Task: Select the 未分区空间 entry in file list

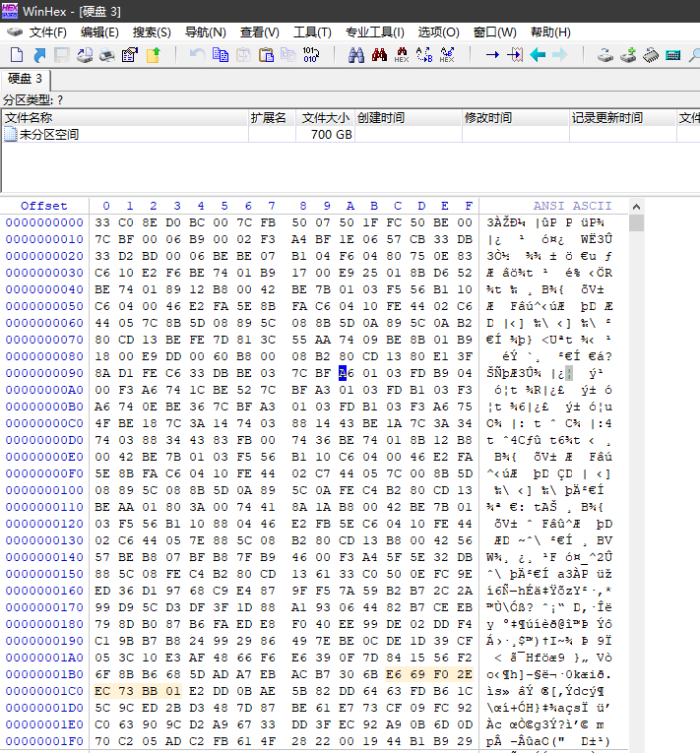Action: click(49, 135)
